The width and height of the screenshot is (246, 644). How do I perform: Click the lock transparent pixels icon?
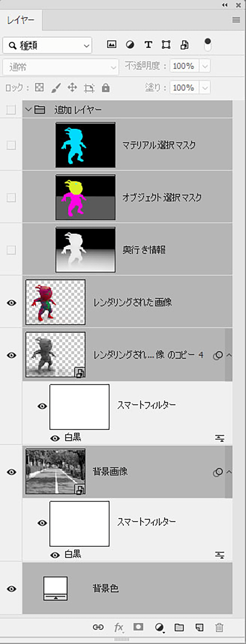pos(39,88)
